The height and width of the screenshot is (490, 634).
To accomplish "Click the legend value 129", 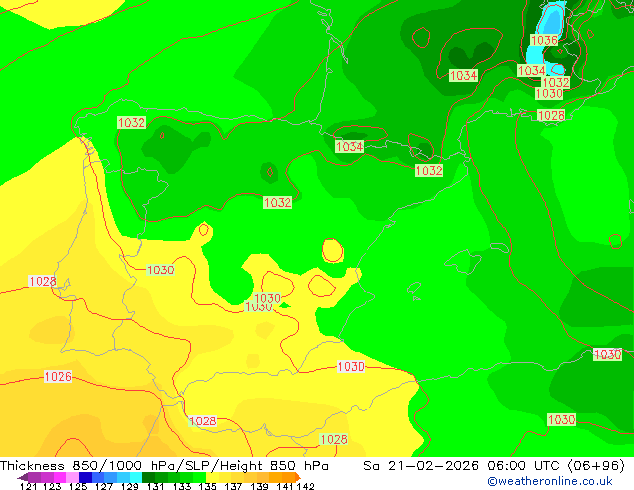I will tap(129, 486).
